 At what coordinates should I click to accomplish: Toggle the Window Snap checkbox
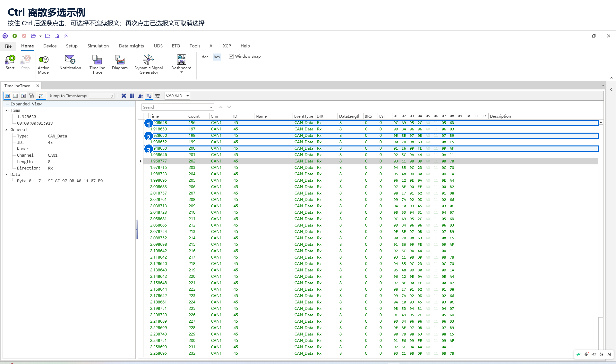[x=231, y=56]
